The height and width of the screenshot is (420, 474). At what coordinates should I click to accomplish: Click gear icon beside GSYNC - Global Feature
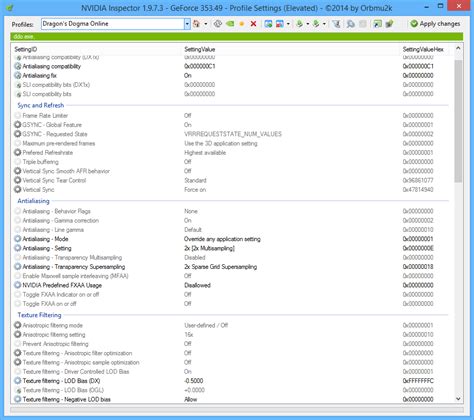[18, 125]
